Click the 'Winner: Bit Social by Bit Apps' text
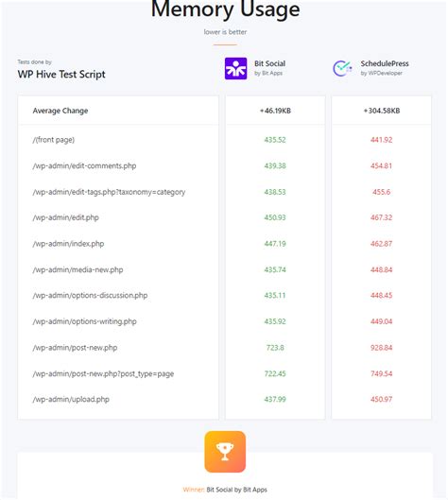448x500 pixels. [x=225, y=490]
